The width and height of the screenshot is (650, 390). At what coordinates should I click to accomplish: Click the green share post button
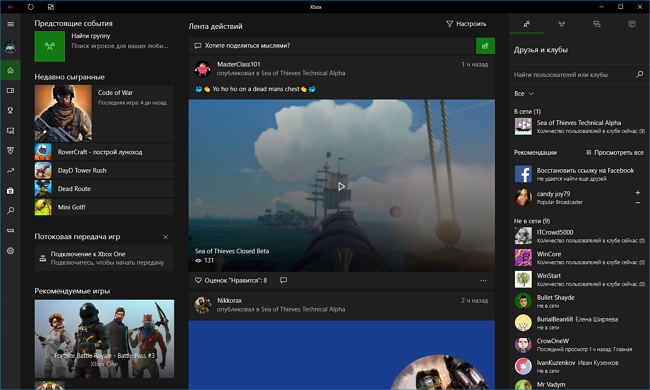click(x=485, y=46)
